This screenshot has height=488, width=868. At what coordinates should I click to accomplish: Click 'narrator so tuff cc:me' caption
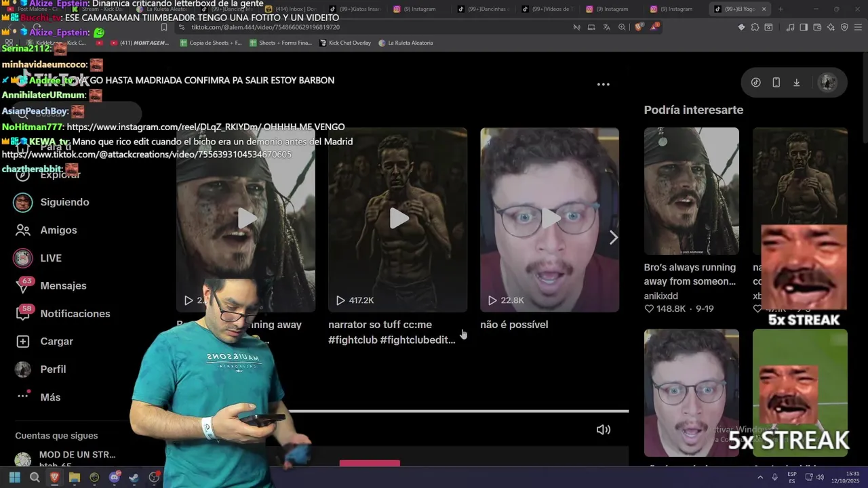click(391, 332)
